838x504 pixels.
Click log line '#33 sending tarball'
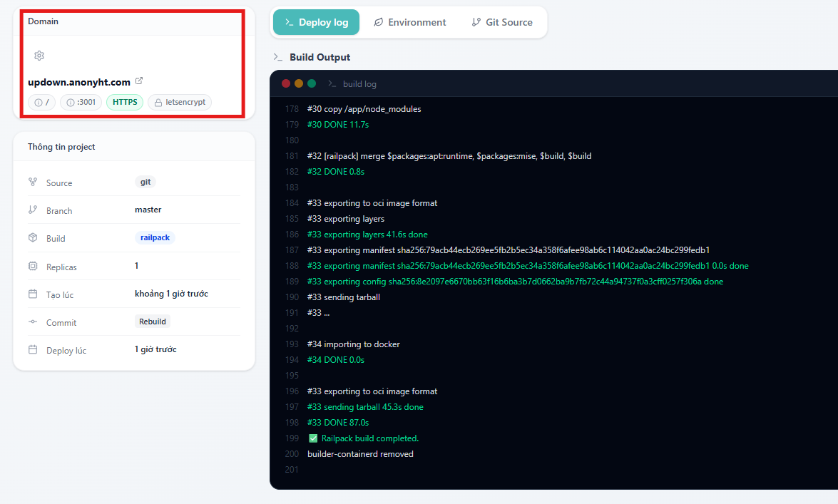tap(344, 297)
